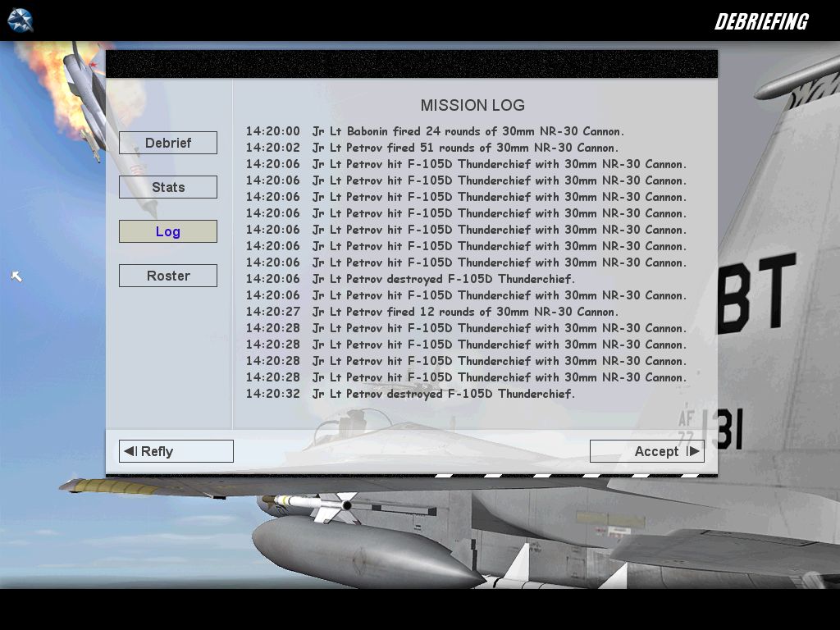840x630 pixels.
Task: Select the Babonin fired 24 rounds entry
Action: [x=435, y=131]
